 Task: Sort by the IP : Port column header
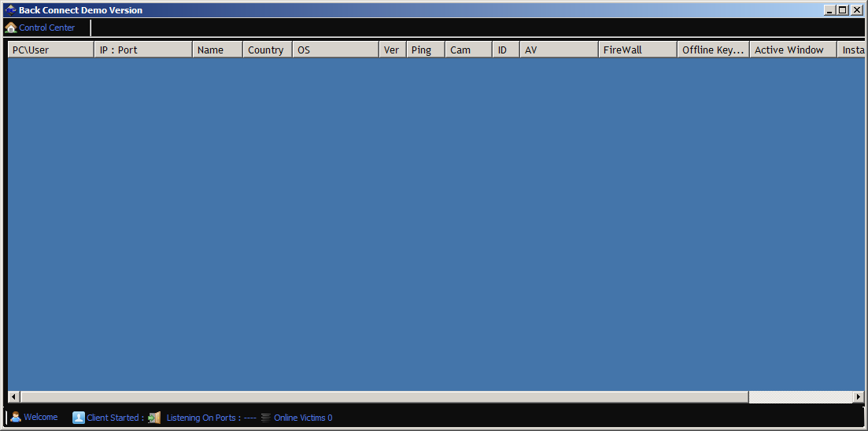142,50
